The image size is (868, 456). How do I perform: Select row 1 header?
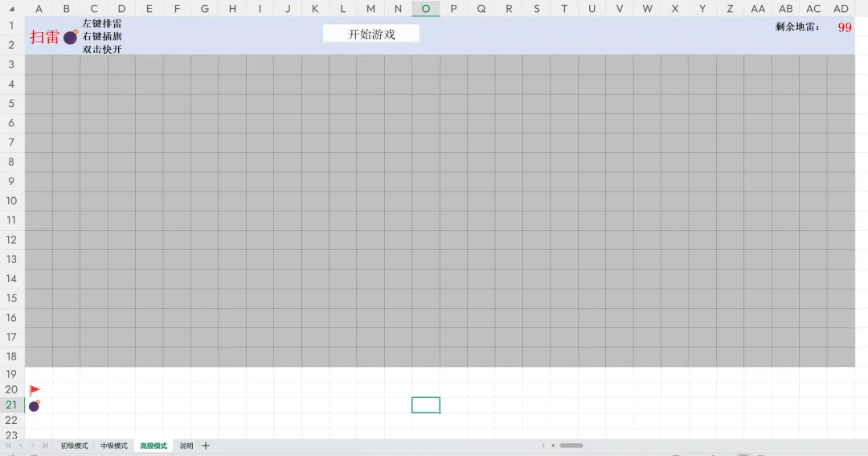[11, 26]
